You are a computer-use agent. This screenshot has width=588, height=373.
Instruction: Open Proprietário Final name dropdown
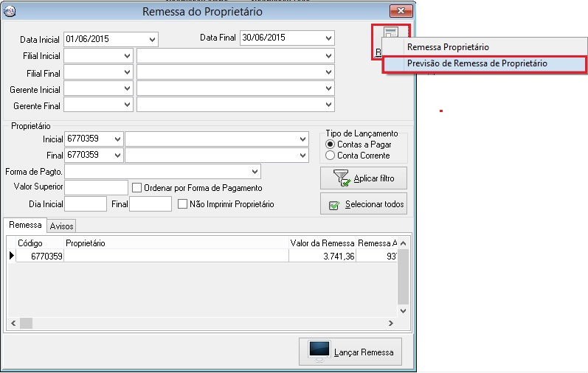click(303, 156)
